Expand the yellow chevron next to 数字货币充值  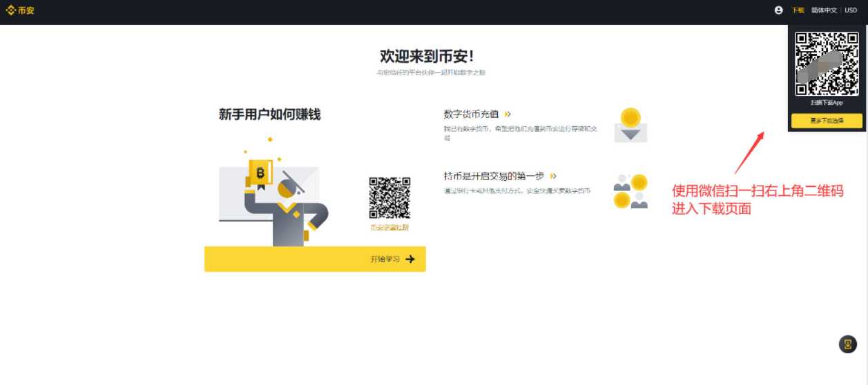(x=508, y=115)
